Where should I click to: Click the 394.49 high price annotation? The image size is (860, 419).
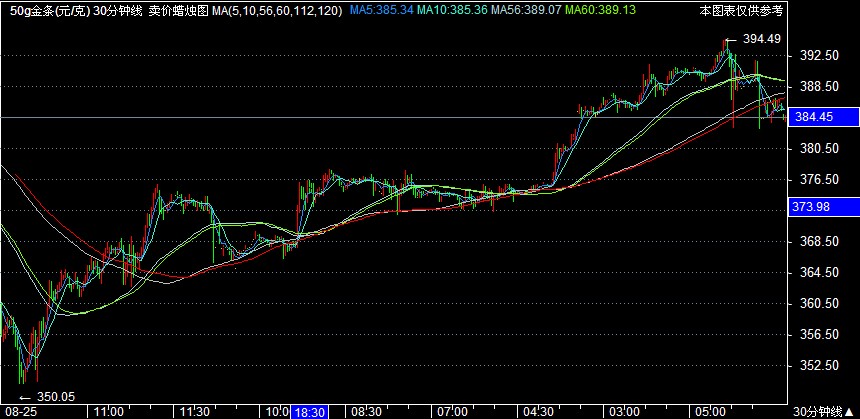coord(761,39)
